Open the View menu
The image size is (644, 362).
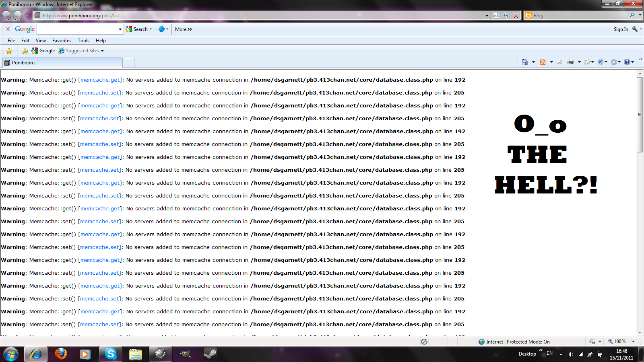41,41
